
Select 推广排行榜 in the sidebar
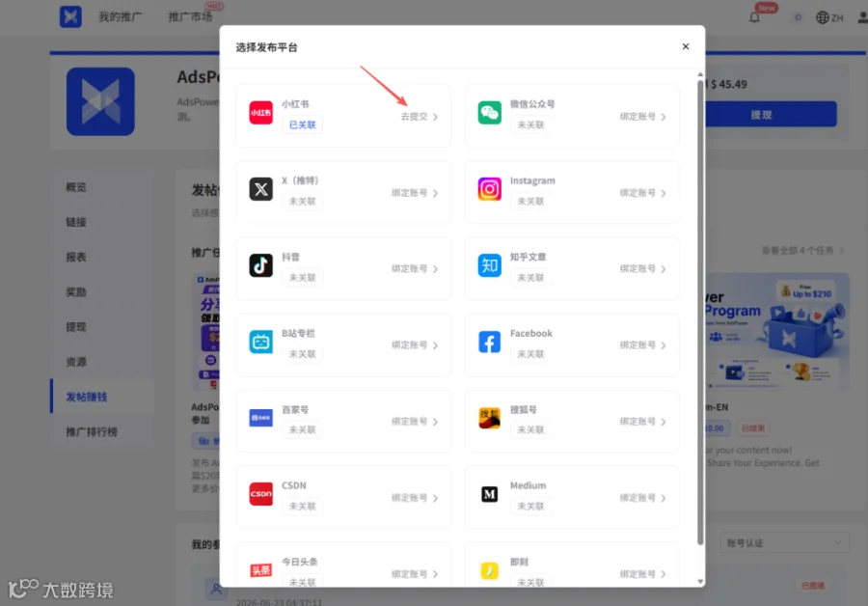(x=92, y=431)
